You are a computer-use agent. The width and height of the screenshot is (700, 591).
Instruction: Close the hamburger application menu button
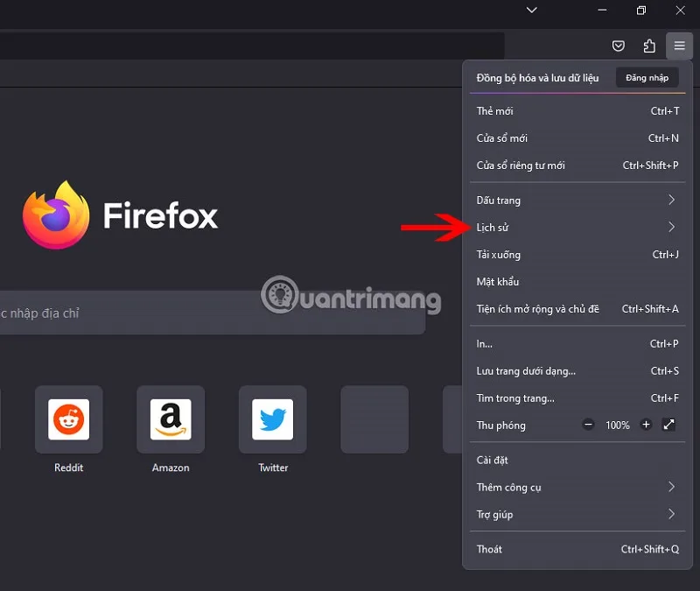[680, 46]
